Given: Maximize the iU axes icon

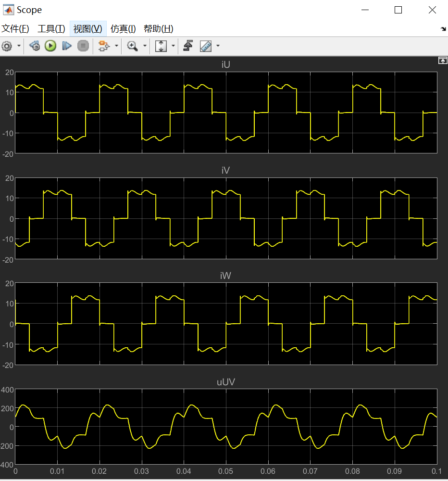Looking at the screenshot, I should tap(443, 61).
